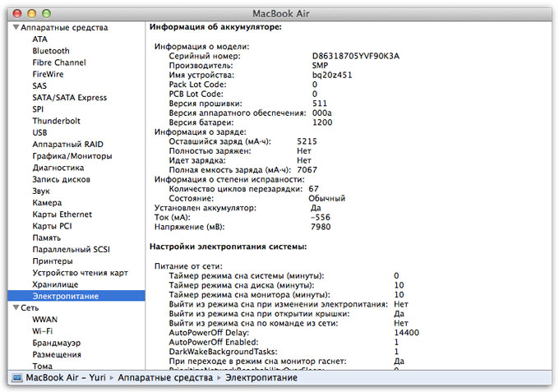
Task: Collapse the Сеть section triangle
Action: 16,307
